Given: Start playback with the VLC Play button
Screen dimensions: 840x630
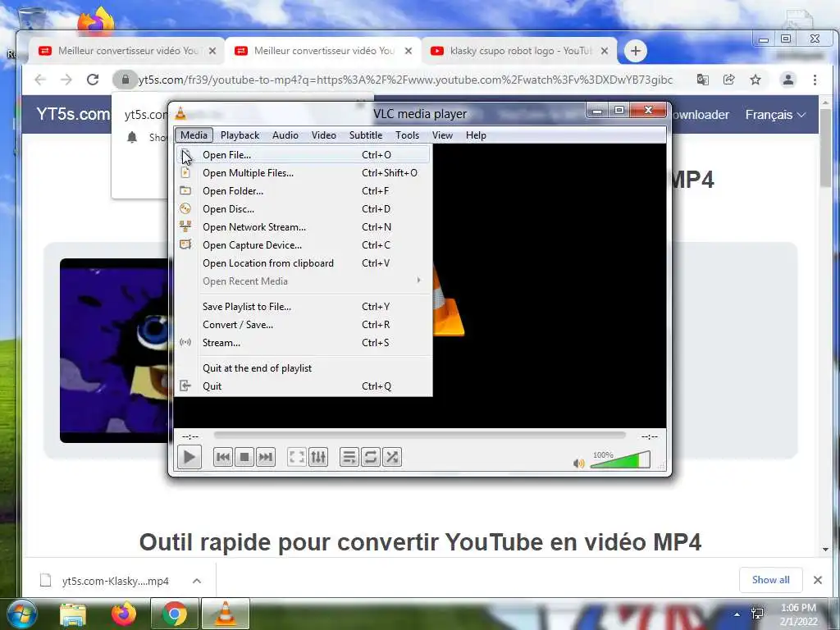Looking at the screenshot, I should pos(189,457).
